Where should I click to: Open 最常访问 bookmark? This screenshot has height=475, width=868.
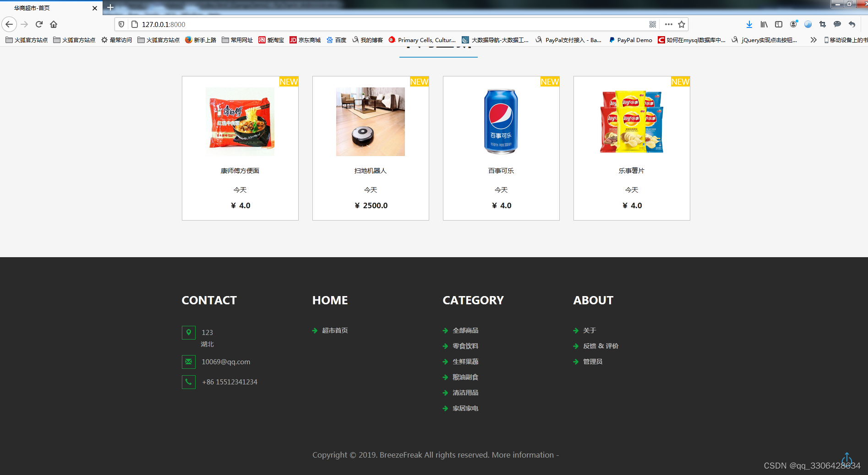click(117, 40)
